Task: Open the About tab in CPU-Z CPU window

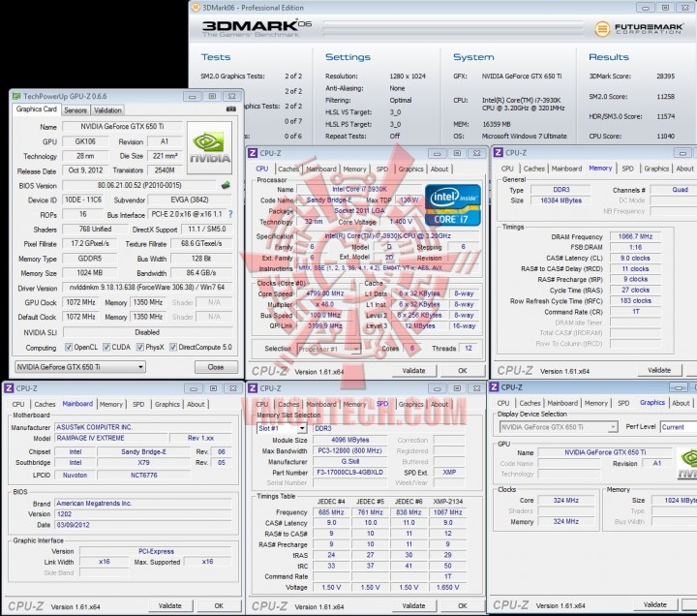Action: pyautogui.click(x=439, y=169)
